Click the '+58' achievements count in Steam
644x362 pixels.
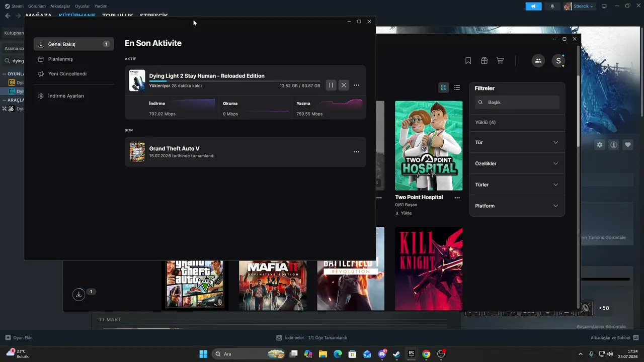coord(604,308)
